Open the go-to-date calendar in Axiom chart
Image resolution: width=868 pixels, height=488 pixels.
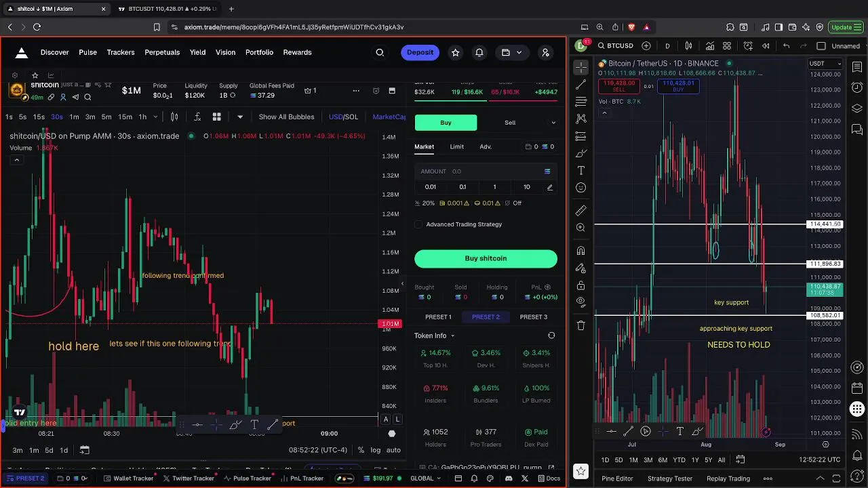[x=84, y=450]
